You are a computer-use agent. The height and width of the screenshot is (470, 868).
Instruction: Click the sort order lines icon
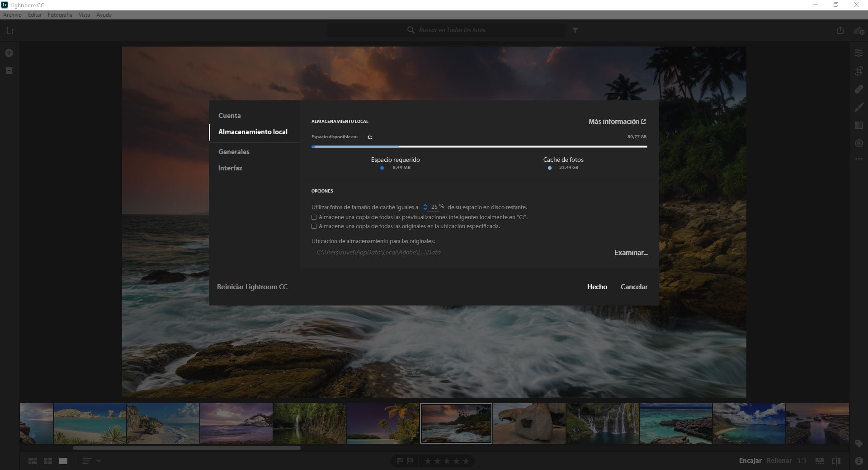click(x=87, y=461)
